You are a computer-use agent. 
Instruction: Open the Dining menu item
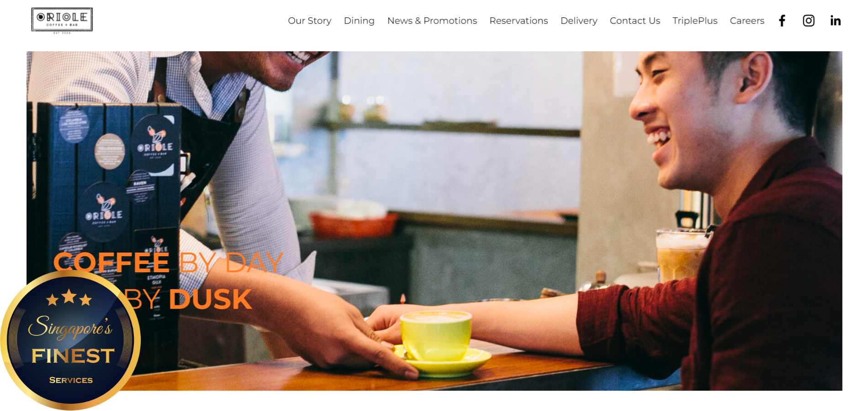tap(359, 21)
